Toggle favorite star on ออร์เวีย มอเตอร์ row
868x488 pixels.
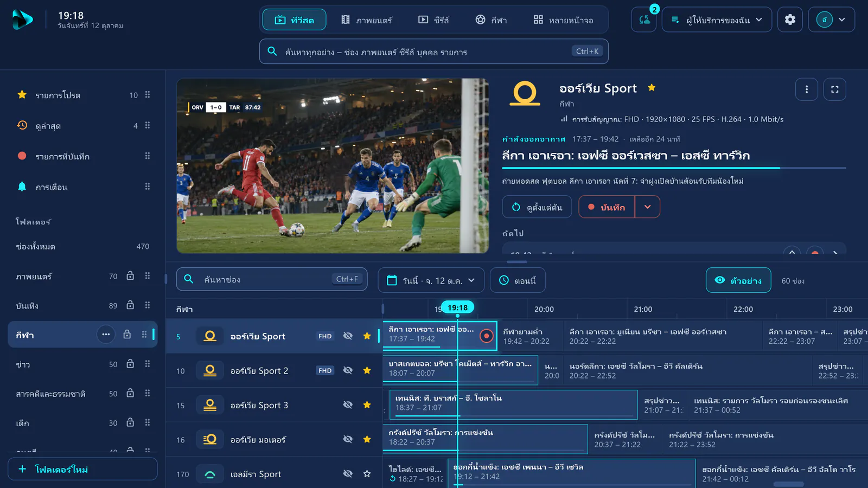[x=367, y=439]
